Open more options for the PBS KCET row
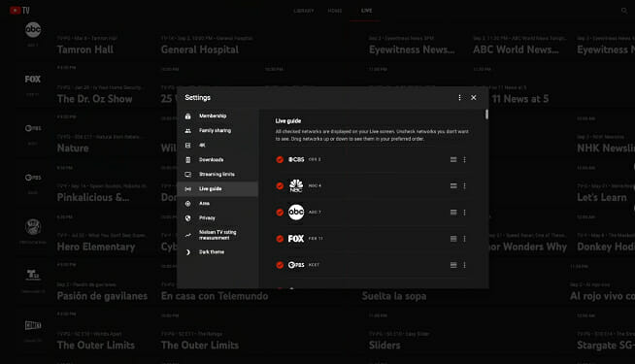 pos(464,265)
